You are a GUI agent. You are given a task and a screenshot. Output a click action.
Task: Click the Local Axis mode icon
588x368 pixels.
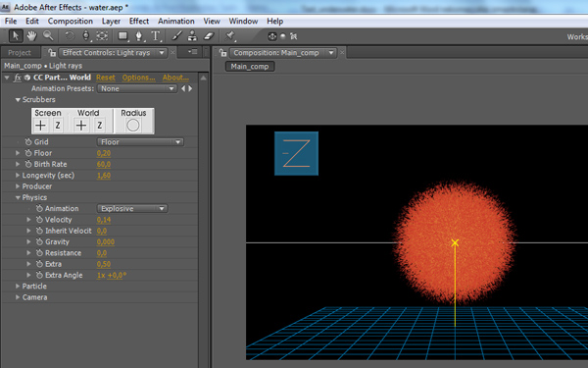272,36
